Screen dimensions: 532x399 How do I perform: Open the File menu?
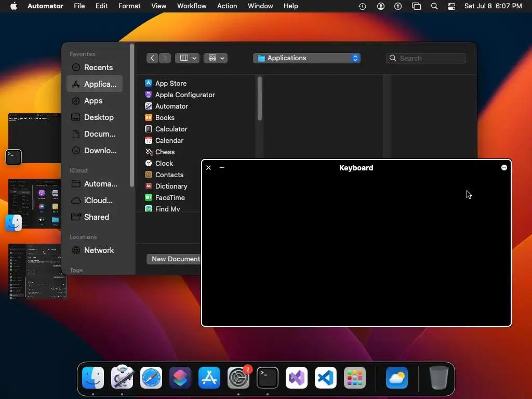[x=79, y=6]
